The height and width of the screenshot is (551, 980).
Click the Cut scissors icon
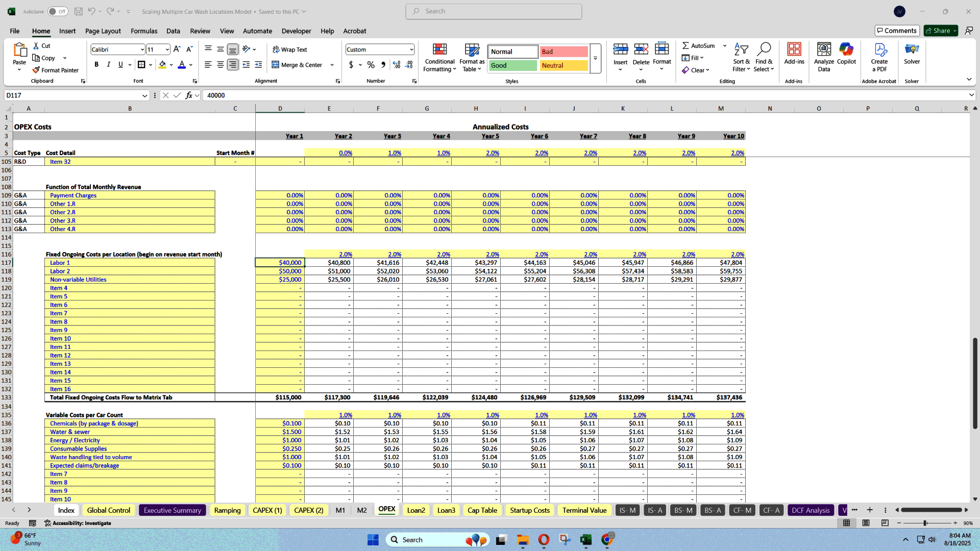pos(36,46)
